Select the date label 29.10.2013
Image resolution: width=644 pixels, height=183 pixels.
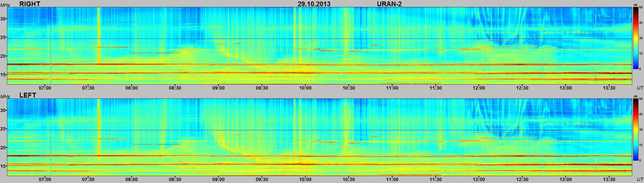pos(314,4)
